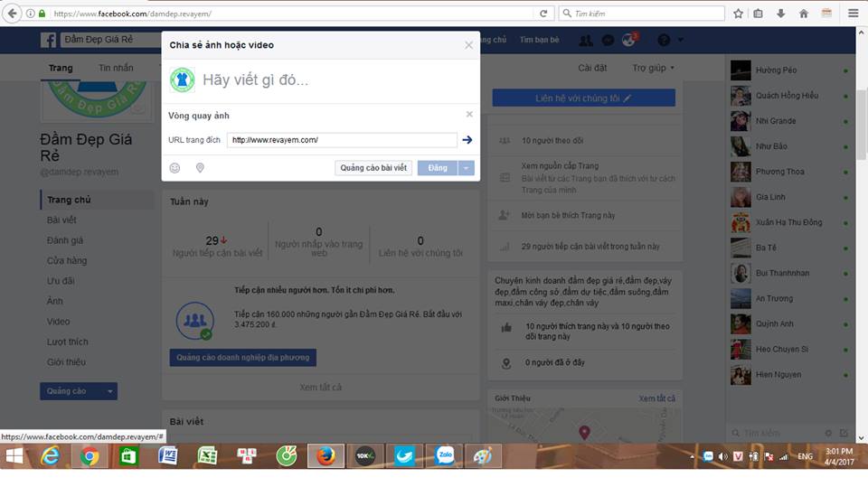Click the URL trang đích input field

coord(342,140)
